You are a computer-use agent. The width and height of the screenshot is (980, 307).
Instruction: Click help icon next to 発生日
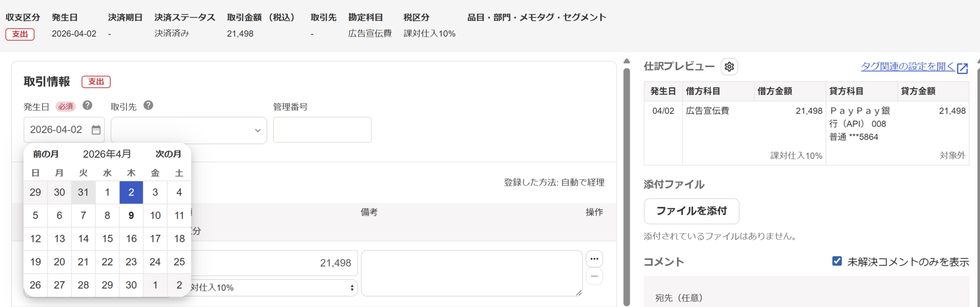tap(87, 106)
